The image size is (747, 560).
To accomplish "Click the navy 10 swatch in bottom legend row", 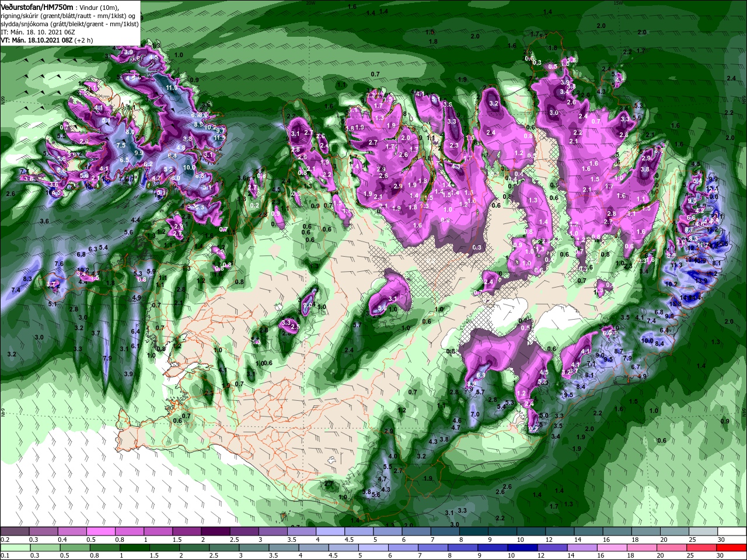I will (523, 548).
